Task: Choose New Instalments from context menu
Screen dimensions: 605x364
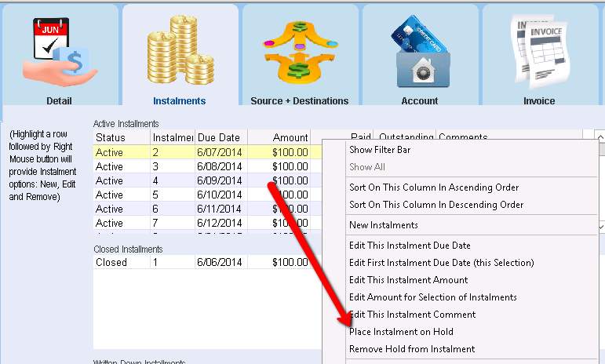Action: click(384, 225)
